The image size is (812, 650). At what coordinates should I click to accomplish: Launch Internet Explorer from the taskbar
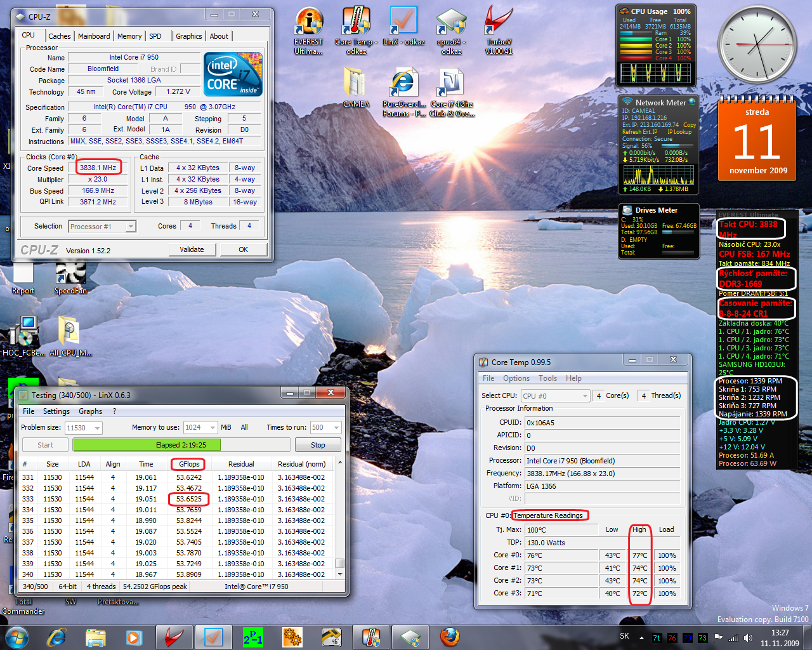pyautogui.click(x=57, y=637)
